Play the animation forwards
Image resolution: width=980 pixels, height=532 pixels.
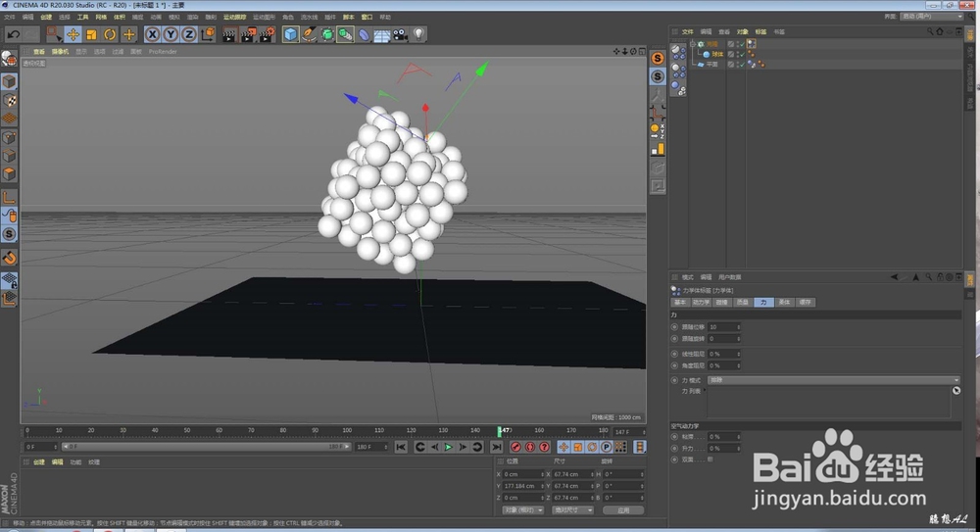click(448, 447)
